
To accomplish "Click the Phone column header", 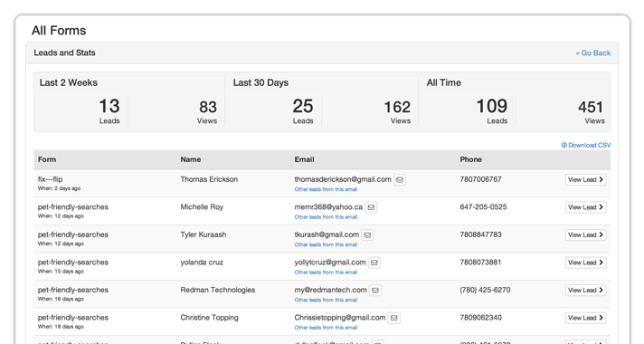I will (x=470, y=159).
